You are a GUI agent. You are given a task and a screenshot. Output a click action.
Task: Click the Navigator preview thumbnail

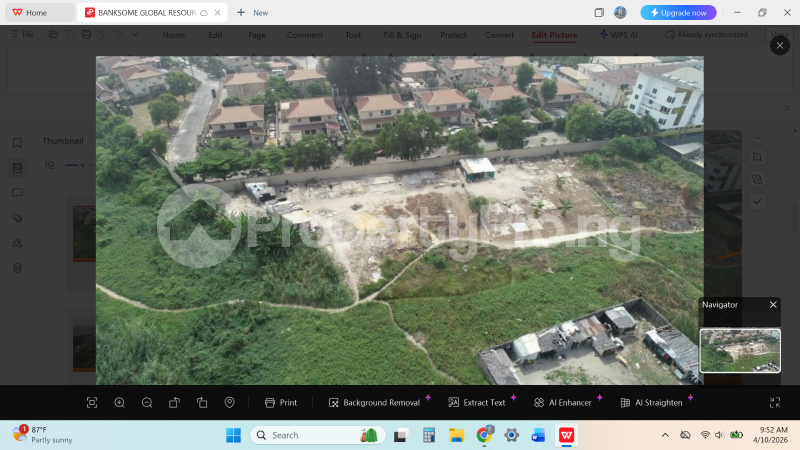click(740, 351)
